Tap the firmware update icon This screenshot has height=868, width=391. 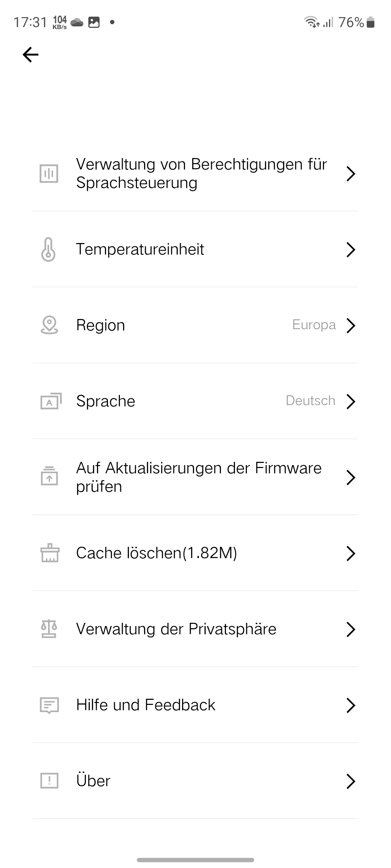point(49,477)
